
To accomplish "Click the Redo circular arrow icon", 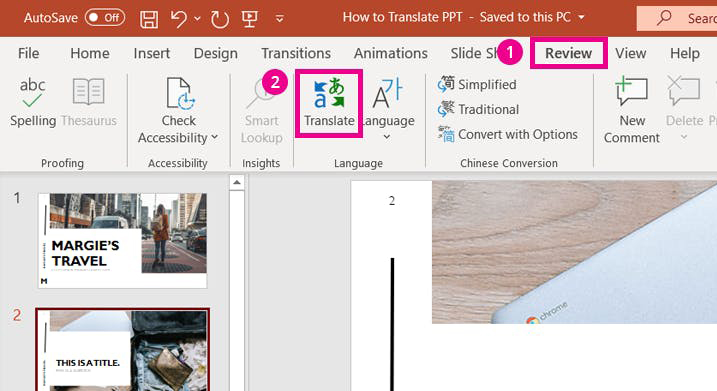I will (x=220, y=19).
